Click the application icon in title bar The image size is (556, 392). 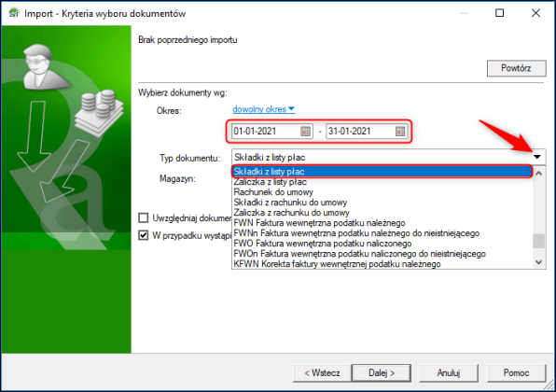[14, 13]
